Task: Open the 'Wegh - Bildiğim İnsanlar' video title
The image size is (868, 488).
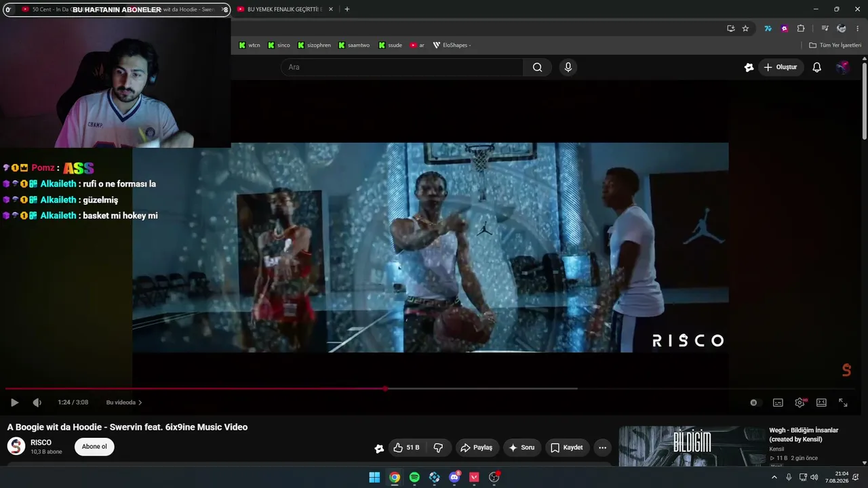Action: (x=804, y=434)
